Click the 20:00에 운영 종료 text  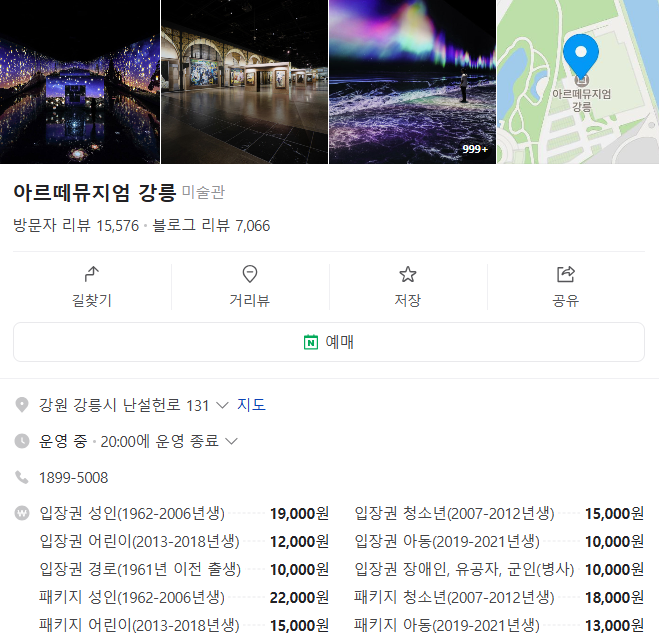coord(160,441)
